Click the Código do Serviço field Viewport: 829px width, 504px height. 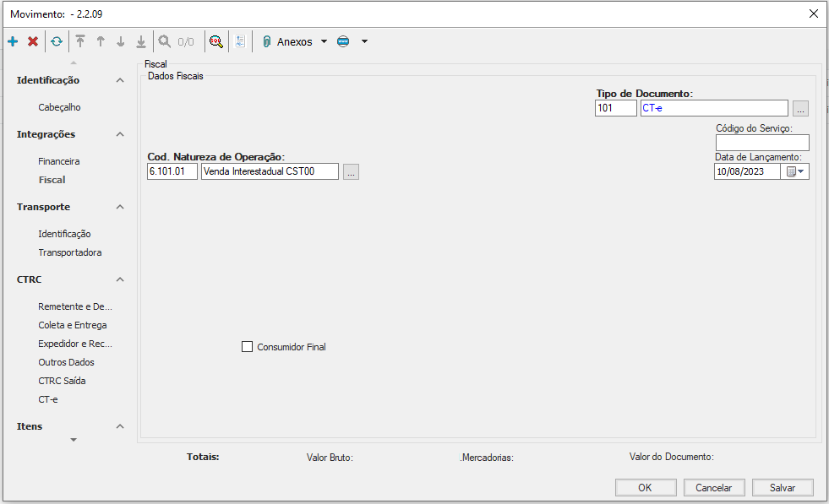(762, 143)
